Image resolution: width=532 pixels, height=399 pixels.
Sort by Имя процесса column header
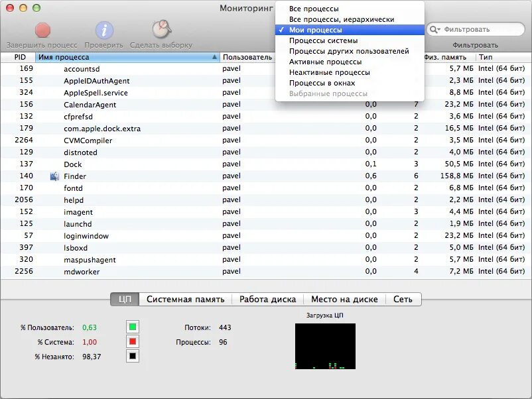point(127,57)
